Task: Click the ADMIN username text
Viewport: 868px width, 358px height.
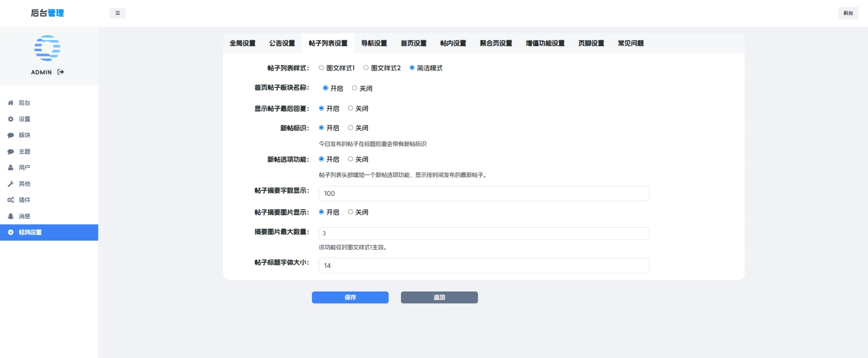Action: click(x=41, y=72)
